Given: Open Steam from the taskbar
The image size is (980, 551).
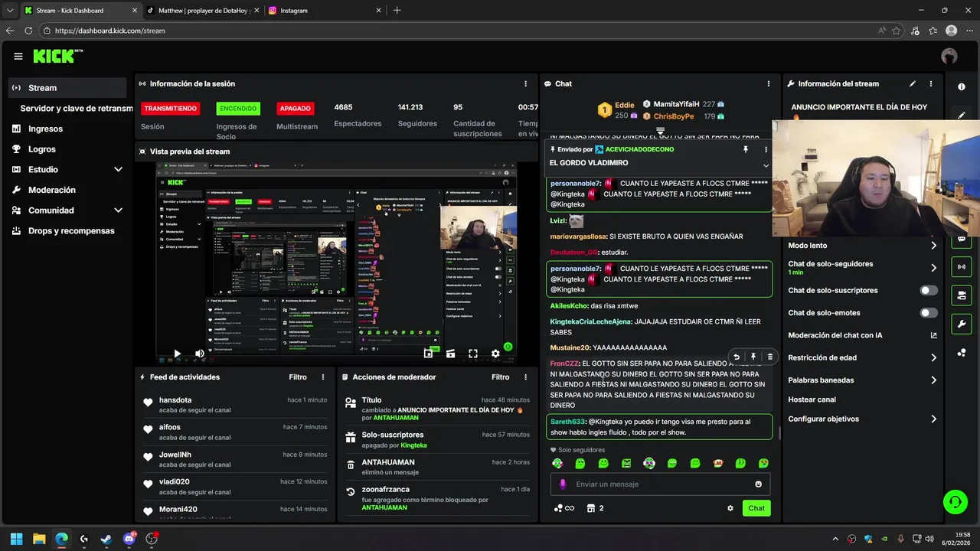Looking at the screenshot, I should tap(106, 539).
